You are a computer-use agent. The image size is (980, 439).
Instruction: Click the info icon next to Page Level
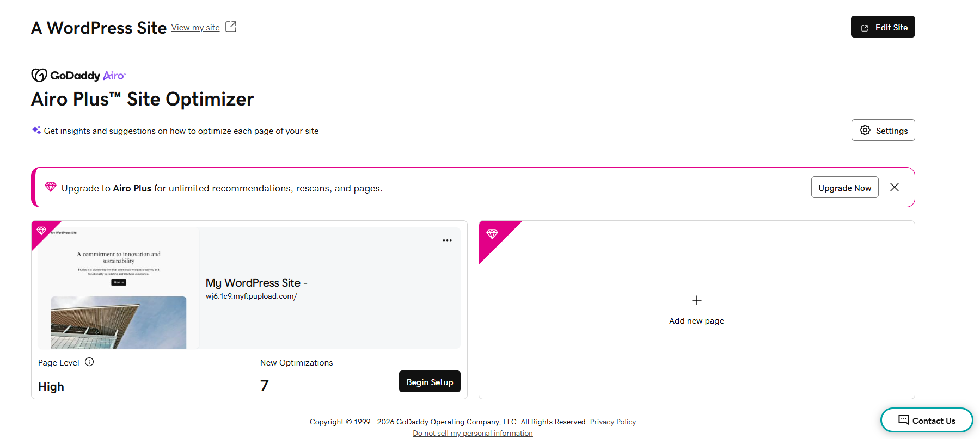point(89,362)
